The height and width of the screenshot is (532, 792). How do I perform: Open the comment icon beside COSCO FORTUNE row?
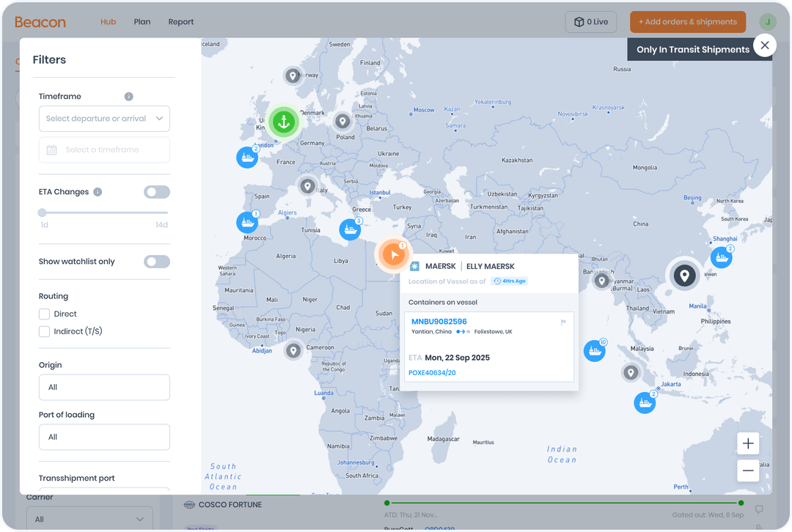(759, 507)
